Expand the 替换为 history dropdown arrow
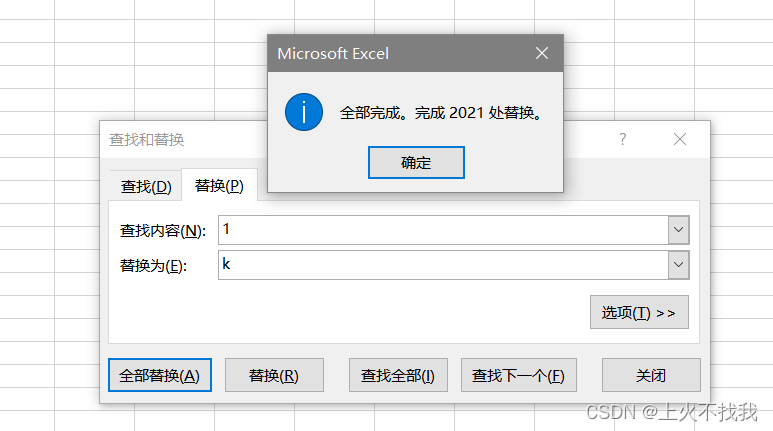The image size is (773, 431). tap(678, 265)
